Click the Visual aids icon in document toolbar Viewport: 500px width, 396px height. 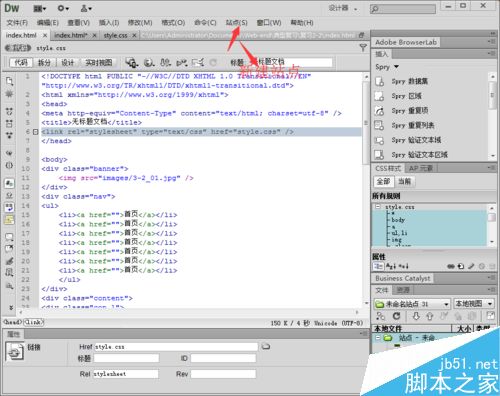coord(166,62)
